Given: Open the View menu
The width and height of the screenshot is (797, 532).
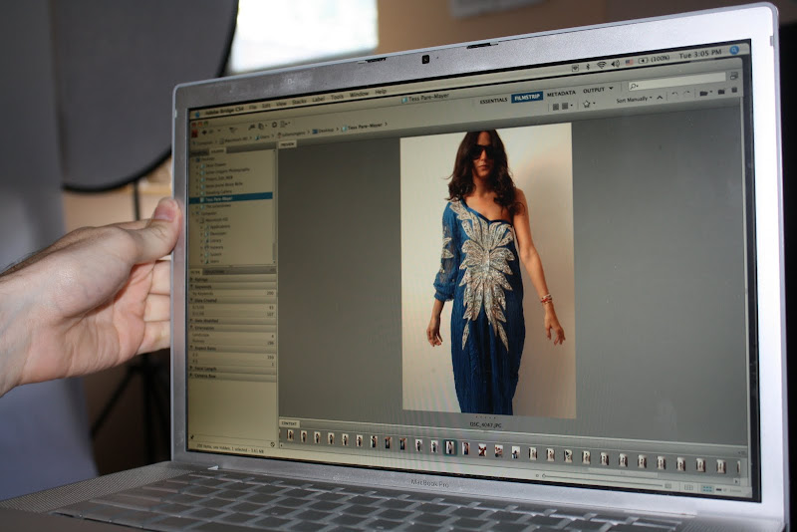Looking at the screenshot, I should click(x=282, y=104).
